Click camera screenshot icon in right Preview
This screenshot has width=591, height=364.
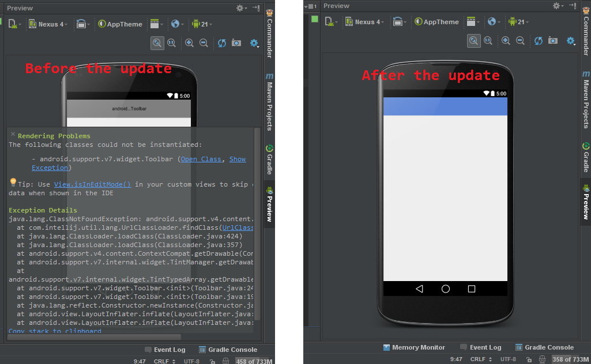[553, 40]
